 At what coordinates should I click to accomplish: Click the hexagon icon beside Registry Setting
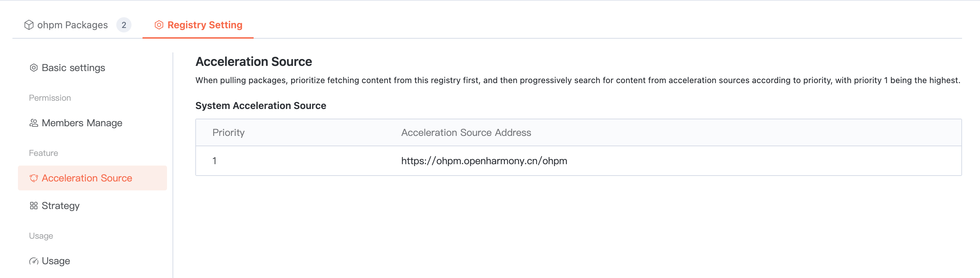(159, 25)
